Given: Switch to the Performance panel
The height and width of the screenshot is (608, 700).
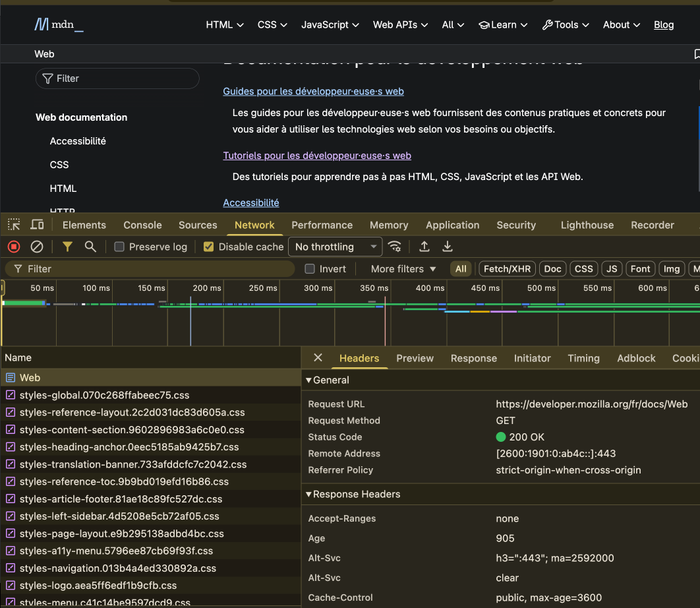Looking at the screenshot, I should click(322, 225).
